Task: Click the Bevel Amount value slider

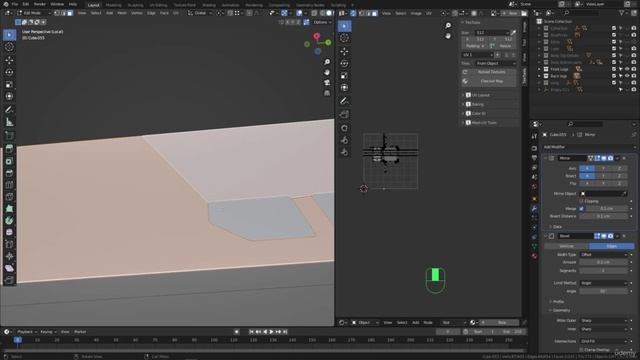Action: pyautogui.click(x=603, y=262)
